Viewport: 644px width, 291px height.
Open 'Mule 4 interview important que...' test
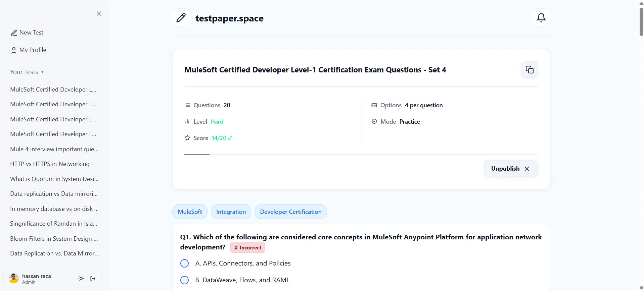tap(54, 149)
